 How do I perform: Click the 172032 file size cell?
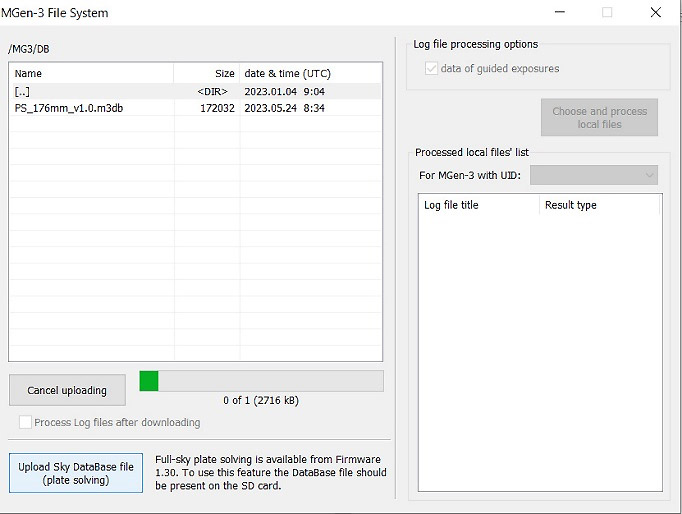217,108
